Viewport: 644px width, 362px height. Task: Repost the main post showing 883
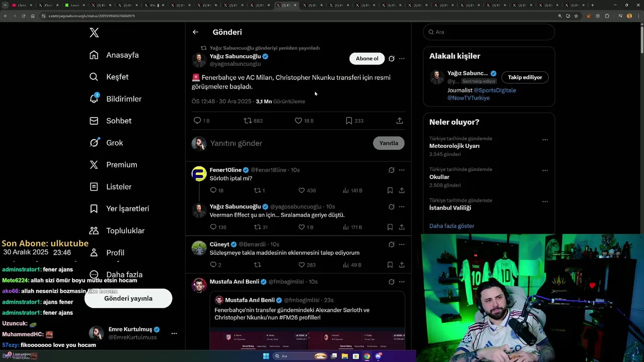248,121
